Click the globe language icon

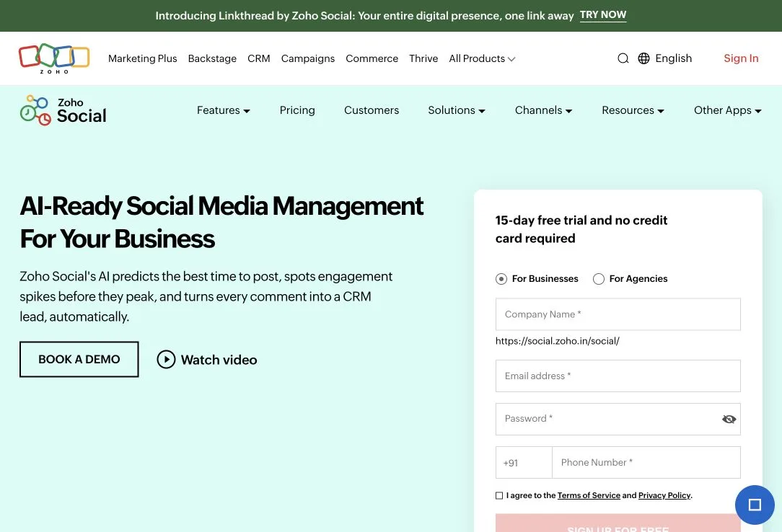click(x=644, y=58)
